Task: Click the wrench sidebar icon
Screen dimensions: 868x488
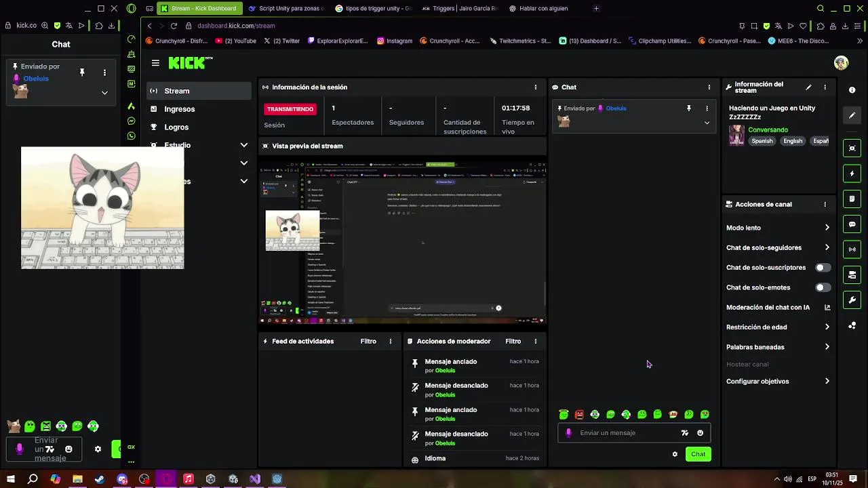Action: [x=852, y=300]
